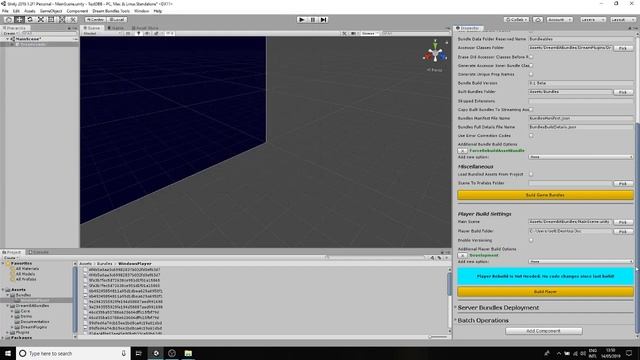Open the Window menu

pyautogui.click(x=142, y=11)
